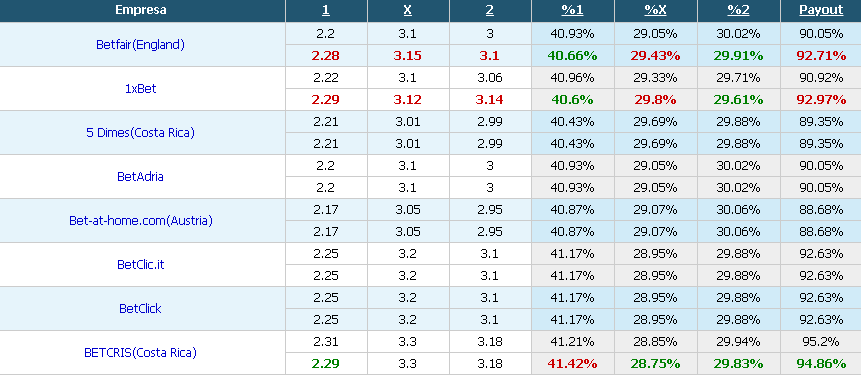861x375 pixels.
Task: Sort table by column 2 header
Action: (x=490, y=10)
